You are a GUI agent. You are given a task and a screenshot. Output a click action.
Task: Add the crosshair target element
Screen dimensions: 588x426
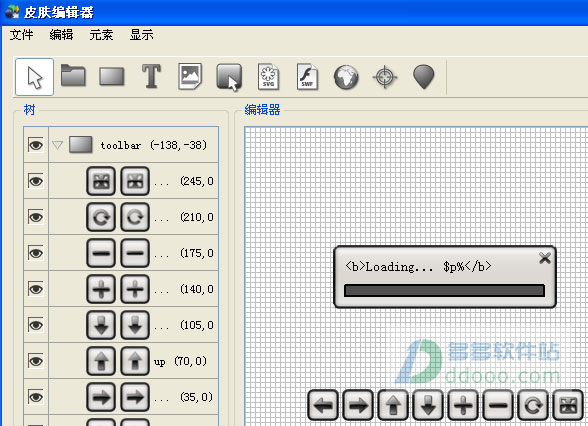pos(385,77)
